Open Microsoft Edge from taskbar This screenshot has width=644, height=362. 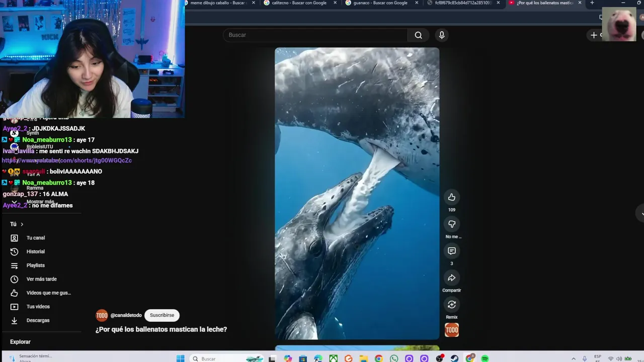point(318,358)
